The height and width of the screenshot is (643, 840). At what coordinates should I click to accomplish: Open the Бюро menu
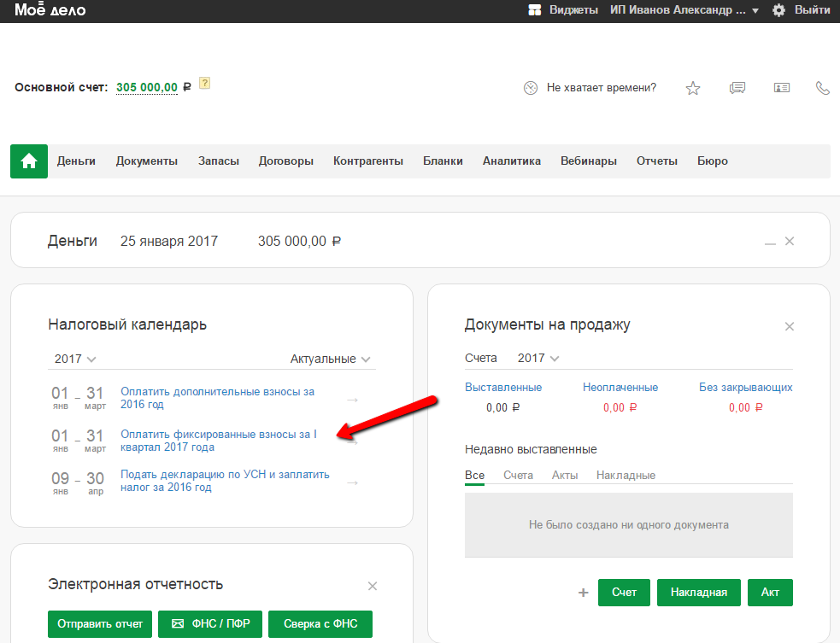tap(713, 161)
